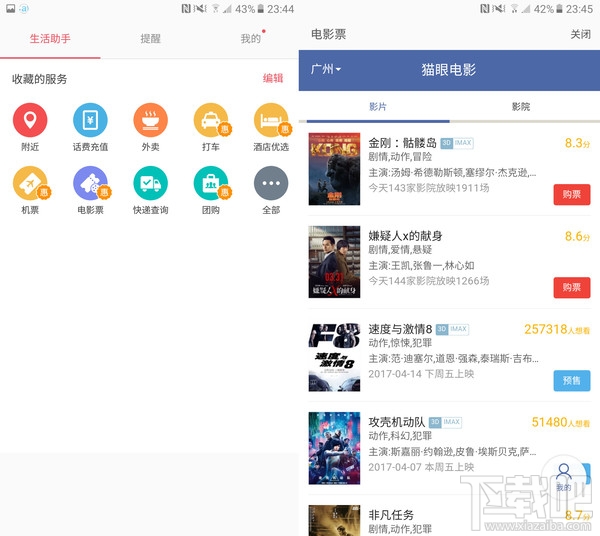Open the 攻壳机动队 poster thumbnail
The height and width of the screenshot is (536, 600).
pos(334,448)
